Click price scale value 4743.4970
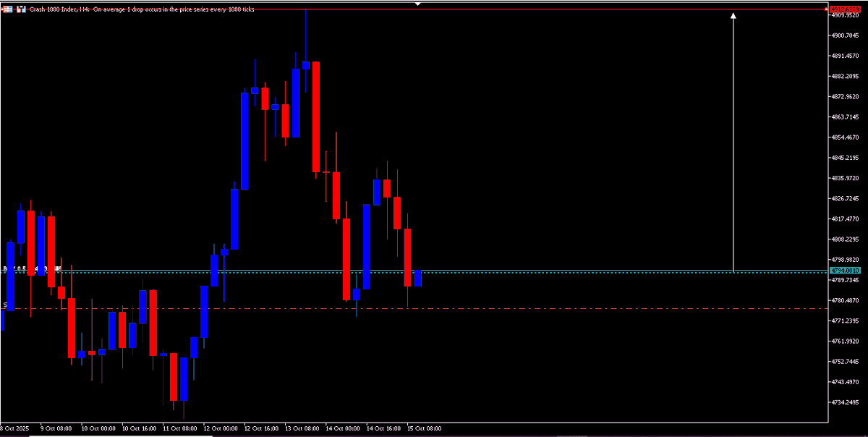This screenshot has width=868, height=437. [x=846, y=381]
